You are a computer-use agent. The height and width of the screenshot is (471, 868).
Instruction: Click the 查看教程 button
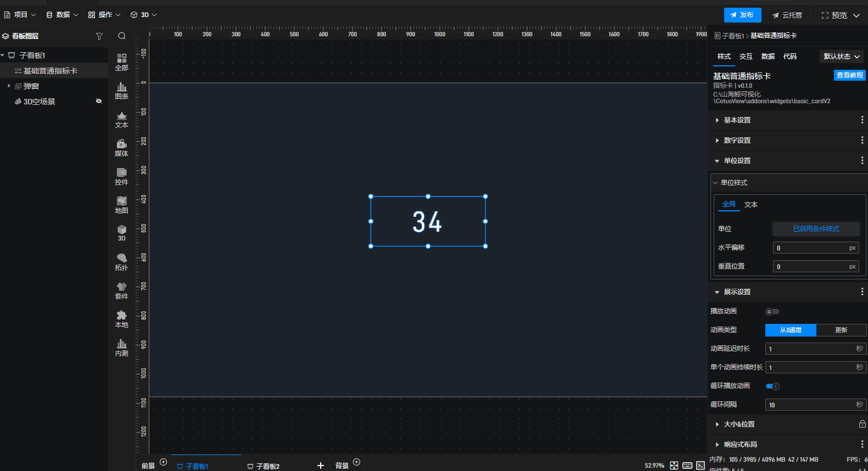click(849, 75)
